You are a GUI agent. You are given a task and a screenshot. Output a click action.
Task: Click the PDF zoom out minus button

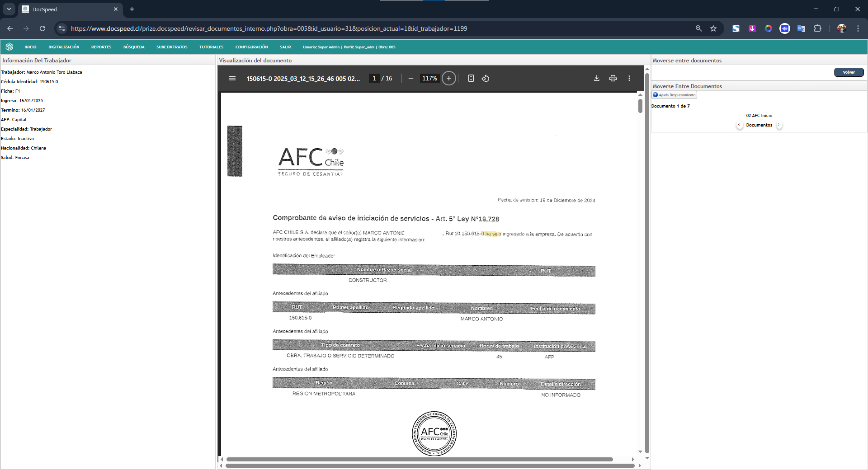tap(410, 78)
